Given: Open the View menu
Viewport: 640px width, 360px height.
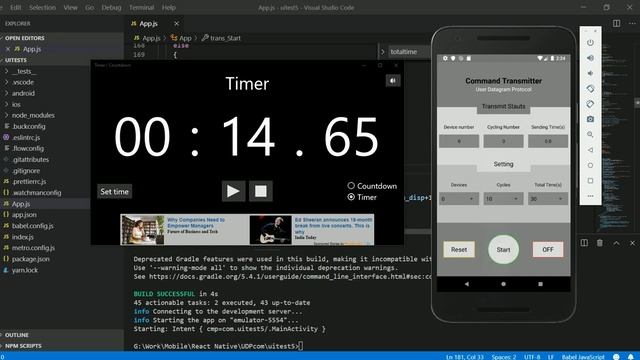Looking at the screenshot, I should (70, 7).
